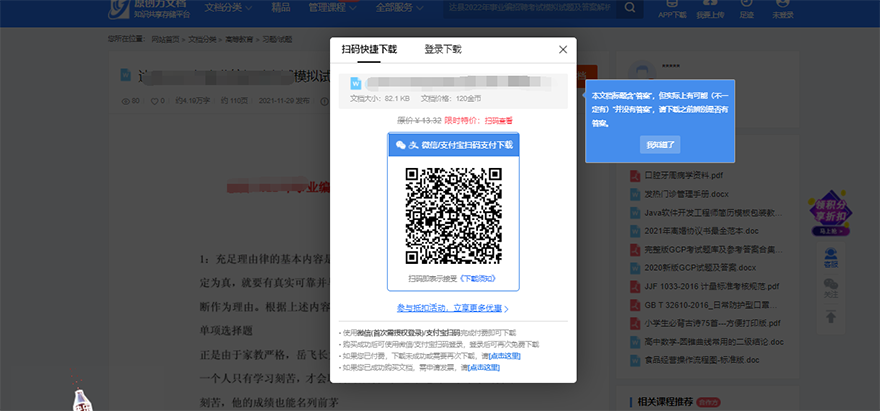Open JJF 1033-2016 计量标准考核规范.pdf

[712, 286]
